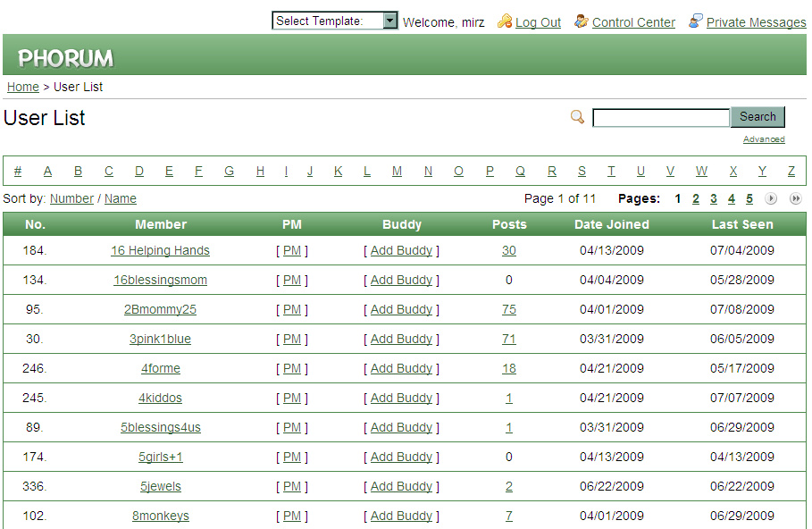This screenshot has width=812, height=529.
Task: Click the Private Messages icon
Action: pos(696,21)
